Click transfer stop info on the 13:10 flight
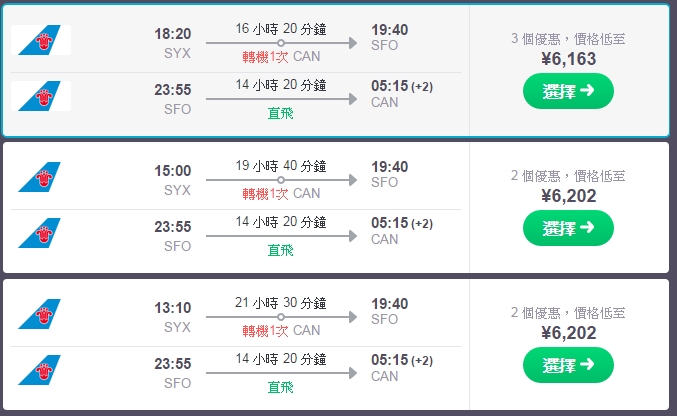Screen dimensions: 677x416 pyautogui.click(x=281, y=331)
